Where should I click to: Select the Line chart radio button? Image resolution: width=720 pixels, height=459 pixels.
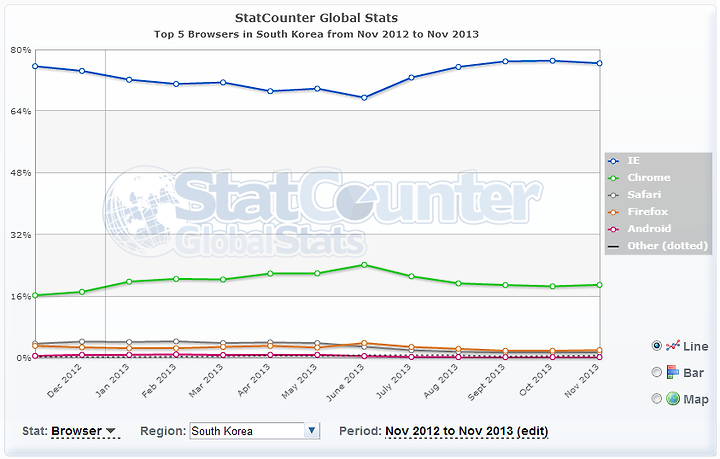657,346
